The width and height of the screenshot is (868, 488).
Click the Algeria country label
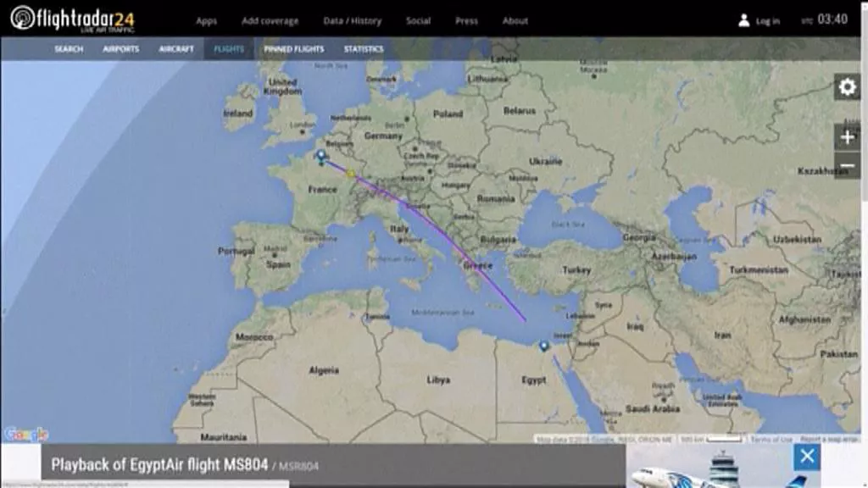click(x=324, y=371)
